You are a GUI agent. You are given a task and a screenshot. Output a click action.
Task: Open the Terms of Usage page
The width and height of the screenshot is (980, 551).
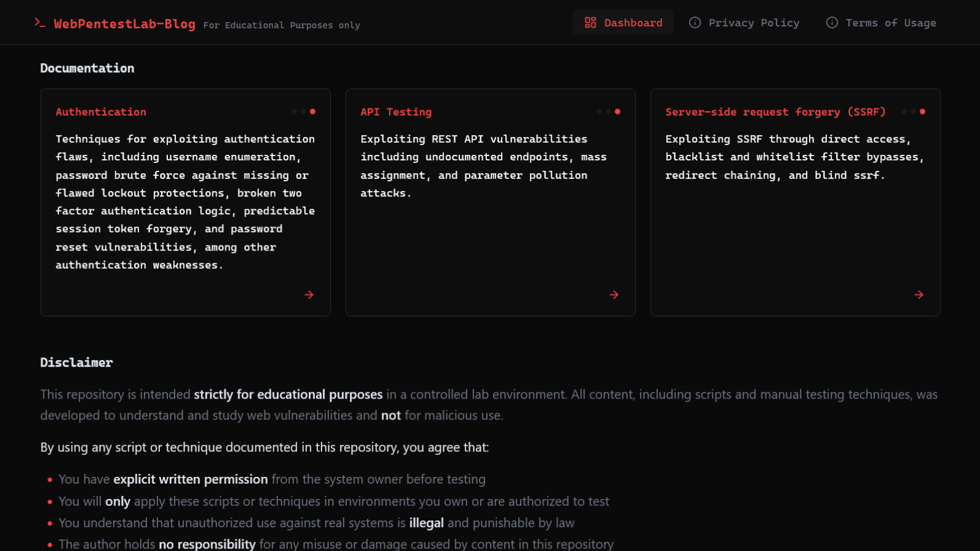(x=881, y=23)
